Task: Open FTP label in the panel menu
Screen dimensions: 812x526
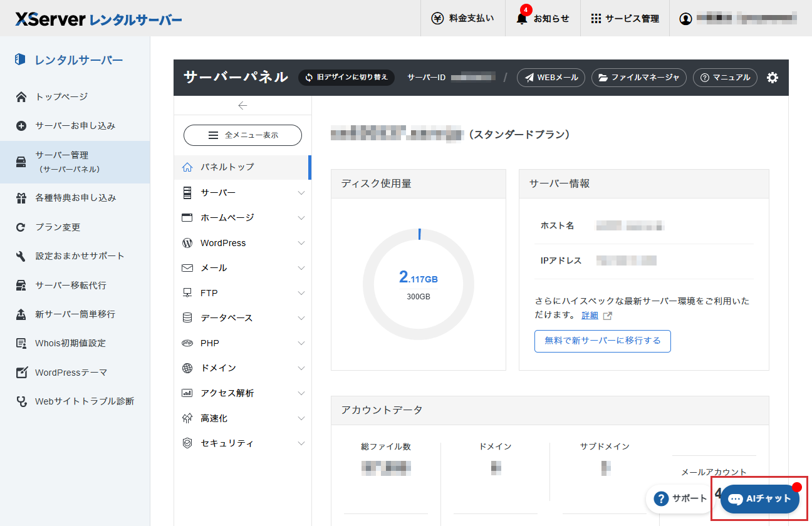Action: pyautogui.click(x=209, y=293)
